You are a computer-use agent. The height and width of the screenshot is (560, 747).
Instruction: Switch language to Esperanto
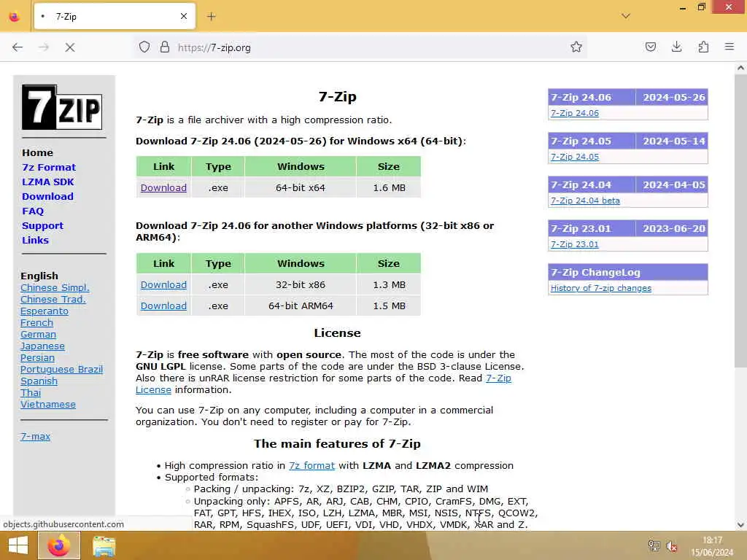(44, 311)
